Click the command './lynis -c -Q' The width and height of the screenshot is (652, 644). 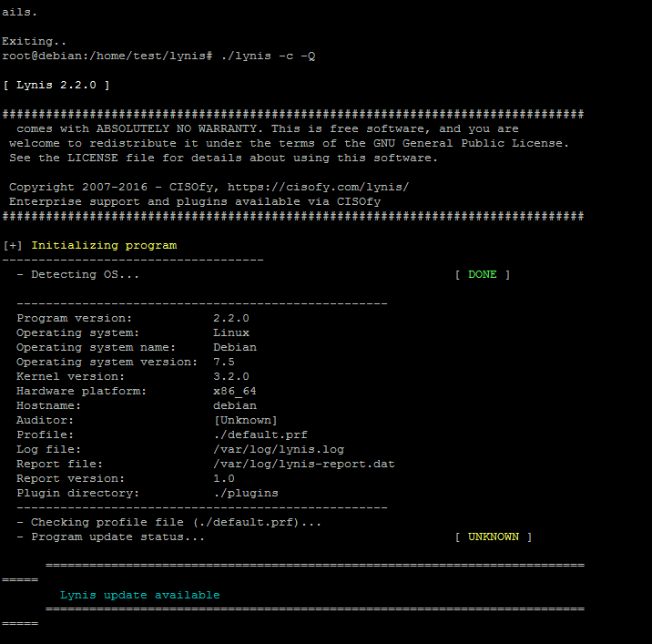pyautogui.click(x=269, y=56)
